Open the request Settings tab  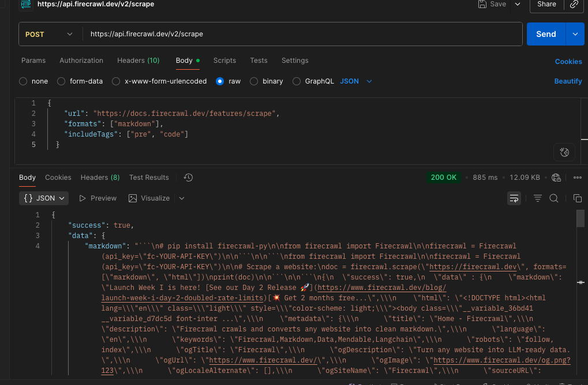tap(295, 61)
